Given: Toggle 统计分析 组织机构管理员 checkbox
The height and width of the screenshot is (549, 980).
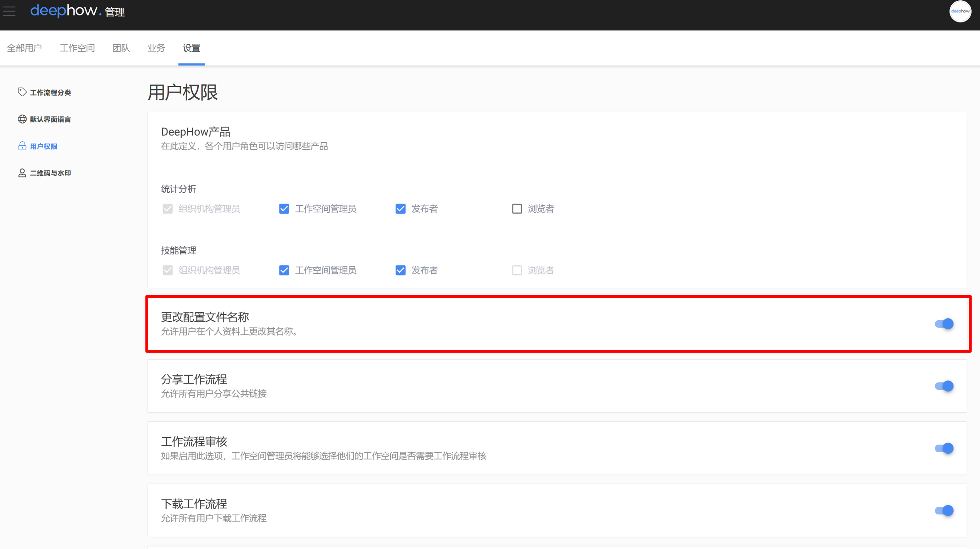Looking at the screenshot, I should tap(168, 209).
